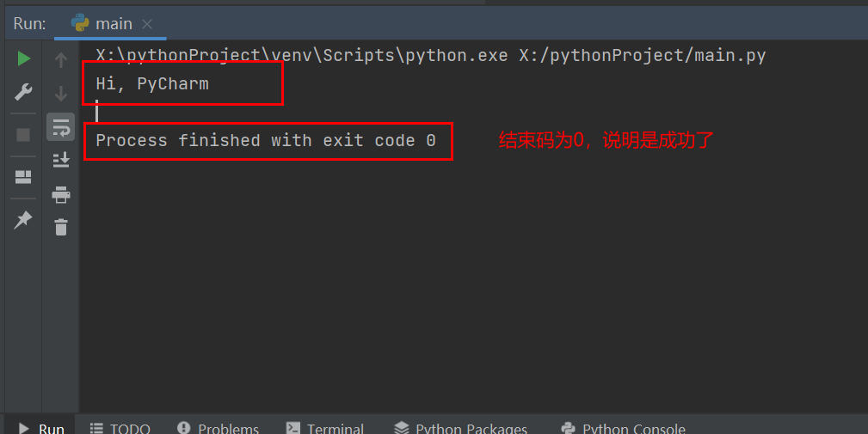This screenshot has height=434, width=868.
Task: Pin the Run tab with the pin icon
Action: coord(24,220)
